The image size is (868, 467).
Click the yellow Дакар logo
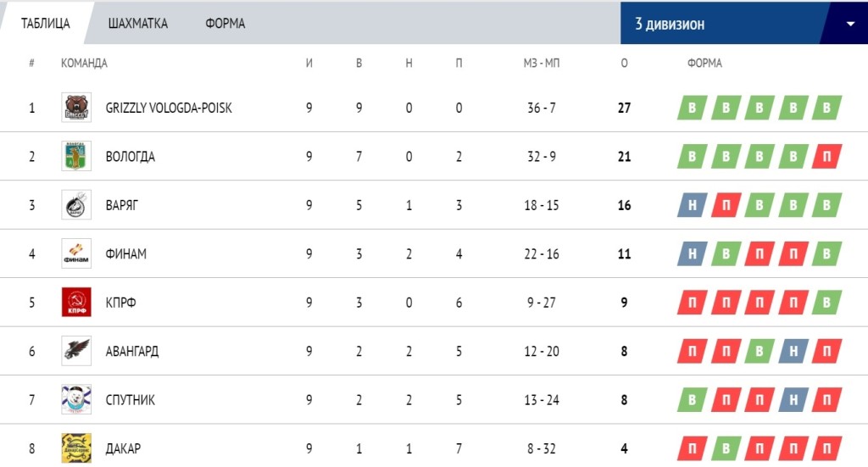point(76,448)
